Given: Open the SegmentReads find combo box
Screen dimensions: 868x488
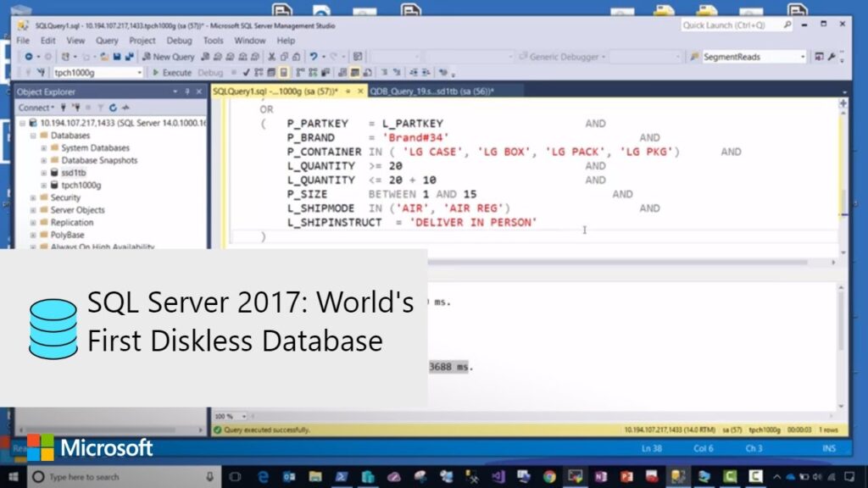Looking at the screenshot, I should (802, 57).
